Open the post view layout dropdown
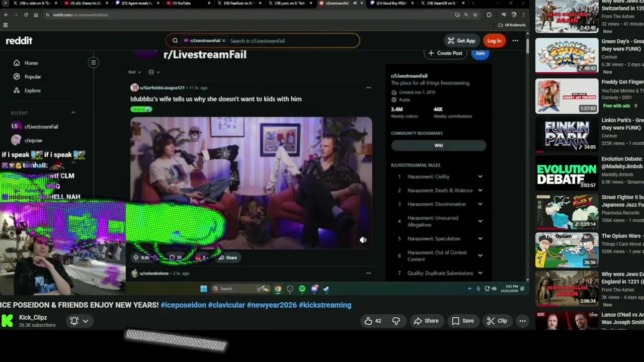Viewport: 644px width, 362px height. tap(154, 72)
